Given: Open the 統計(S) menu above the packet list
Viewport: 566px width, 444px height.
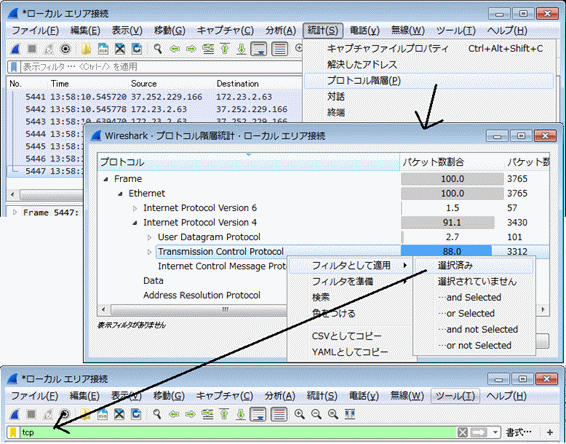Looking at the screenshot, I should 323,31.
